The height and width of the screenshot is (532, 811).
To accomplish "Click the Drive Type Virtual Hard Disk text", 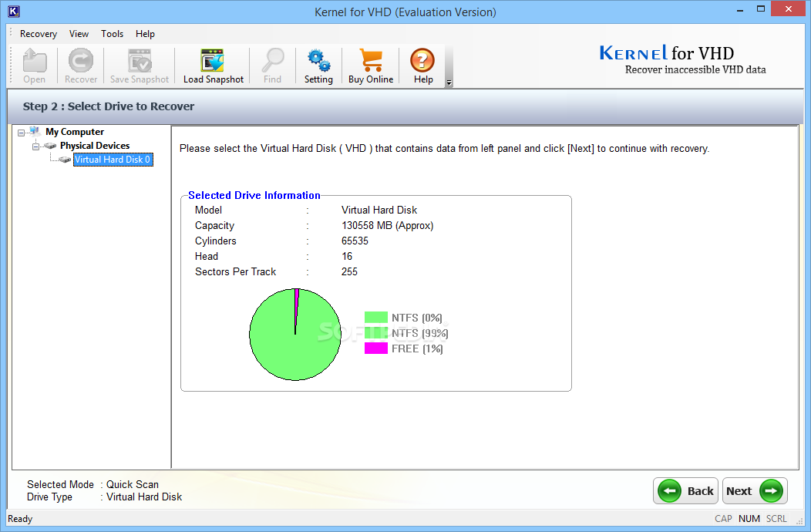I will (144, 497).
